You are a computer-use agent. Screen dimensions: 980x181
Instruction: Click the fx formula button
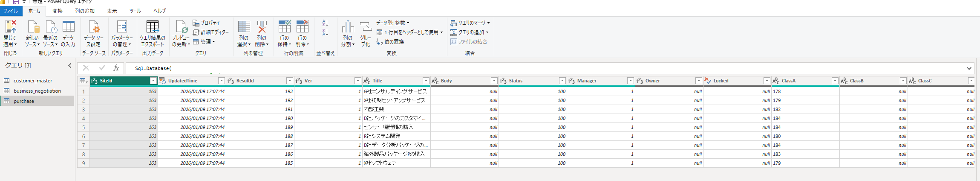116,68
